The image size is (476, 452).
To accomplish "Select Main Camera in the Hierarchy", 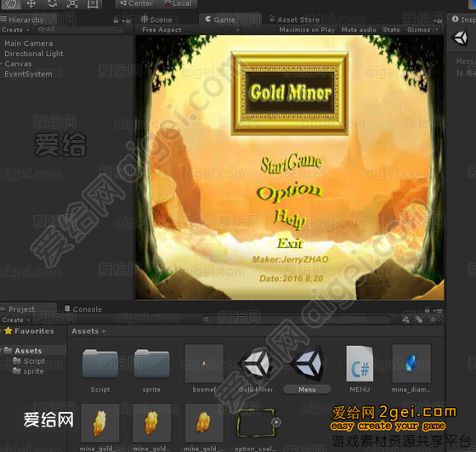I will tap(29, 43).
